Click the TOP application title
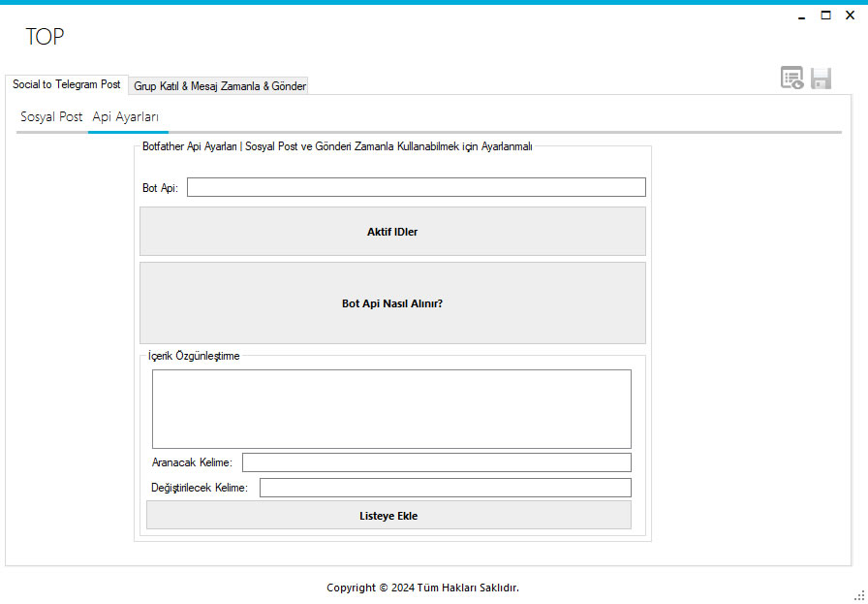 45,37
